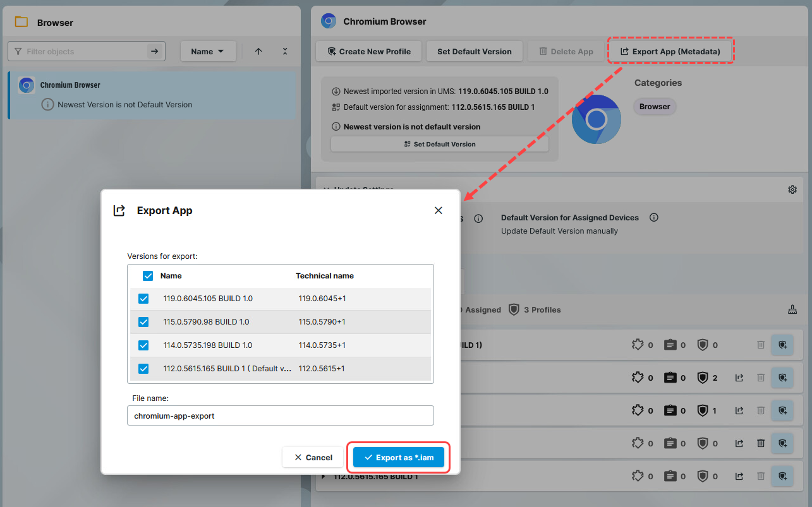Open the Name sort dropdown
The height and width of the screenshot is (507, 812).
point(209,51)
